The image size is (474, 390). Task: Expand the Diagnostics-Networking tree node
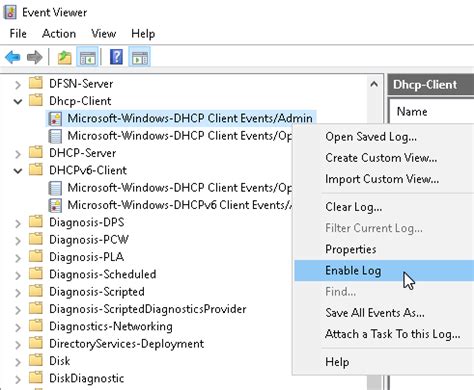pos(18,327)
